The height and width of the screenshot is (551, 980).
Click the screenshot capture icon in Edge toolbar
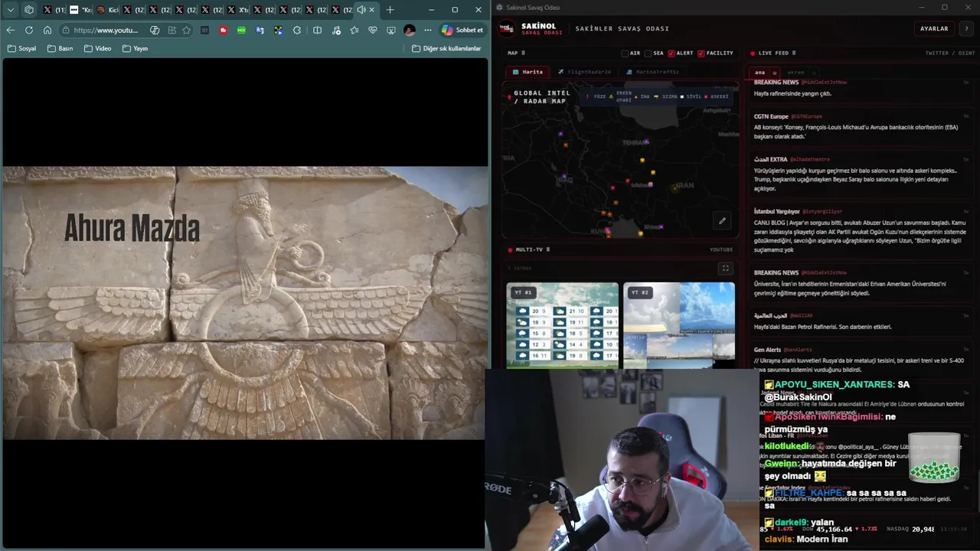pyautogui.click(x=390, y=30)
